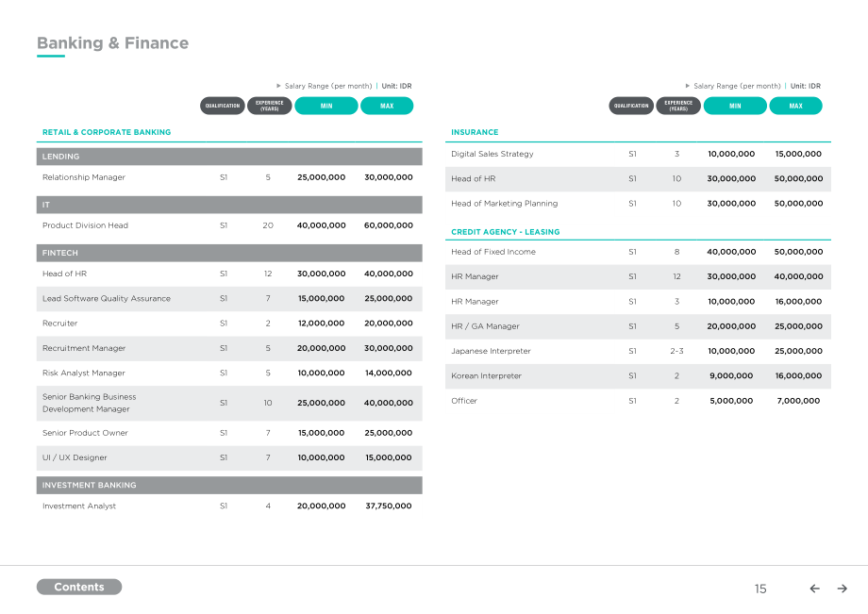Viewport: 868px width, 614px height.
Task: Go to the next page arrow
Action: 842,589
